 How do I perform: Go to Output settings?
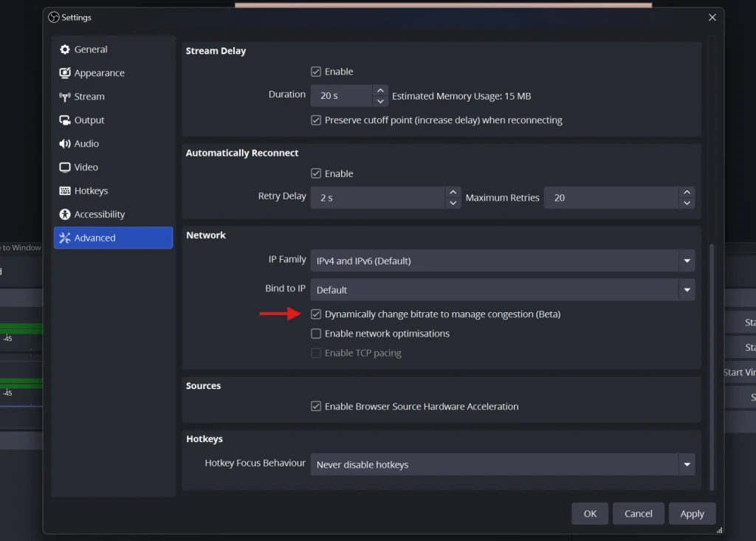[113, 120]
